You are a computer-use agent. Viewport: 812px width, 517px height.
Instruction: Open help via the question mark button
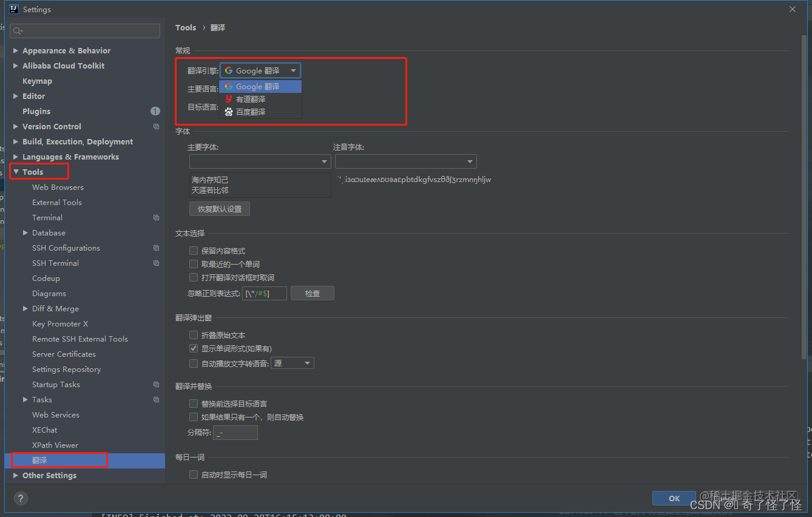pyautogui.click(x=21, y=498)
